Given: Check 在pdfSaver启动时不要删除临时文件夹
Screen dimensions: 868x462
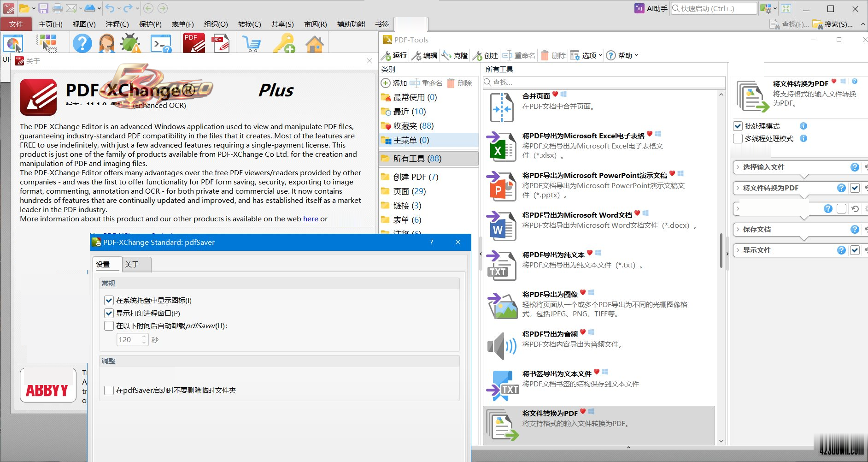Looking at the screenshot, I should coord(109,390).
